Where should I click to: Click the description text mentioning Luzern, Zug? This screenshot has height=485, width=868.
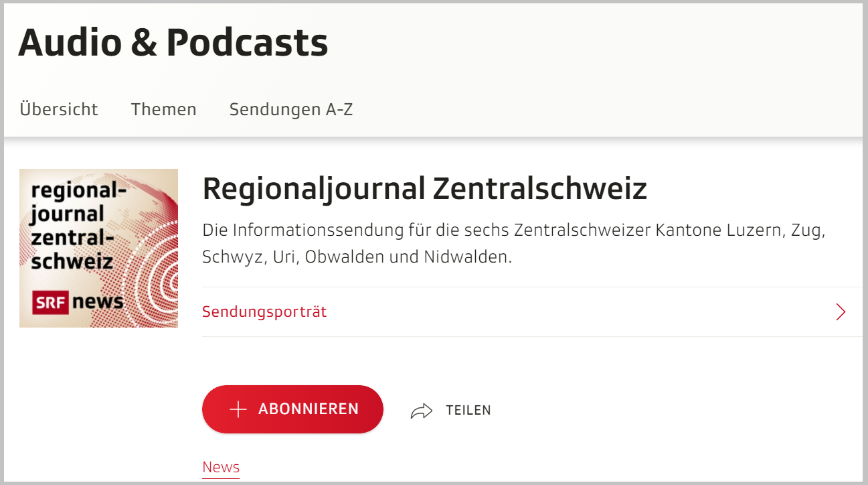tap(514, 244)
